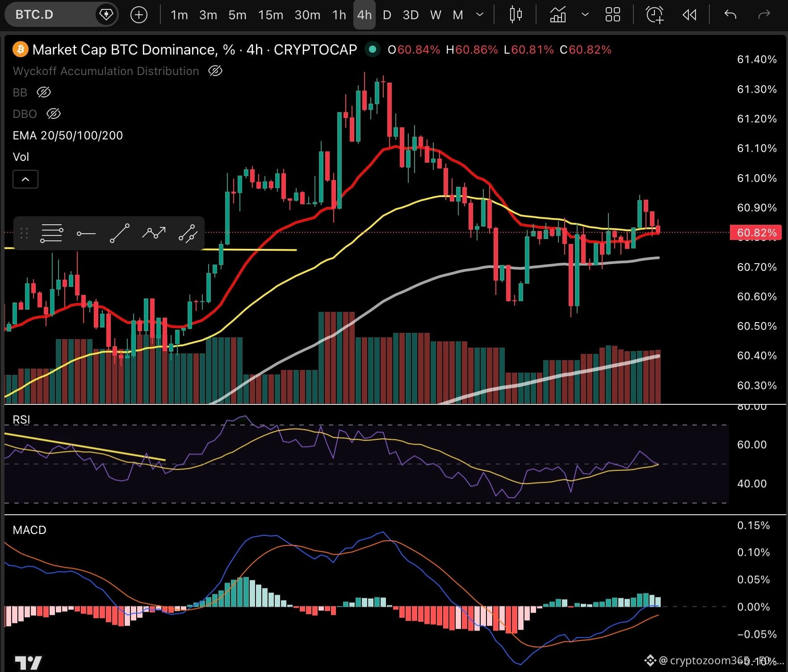Start bar replay with rewind icon
This screenshot has width=788, height=672.
click(x=689, y=15)
